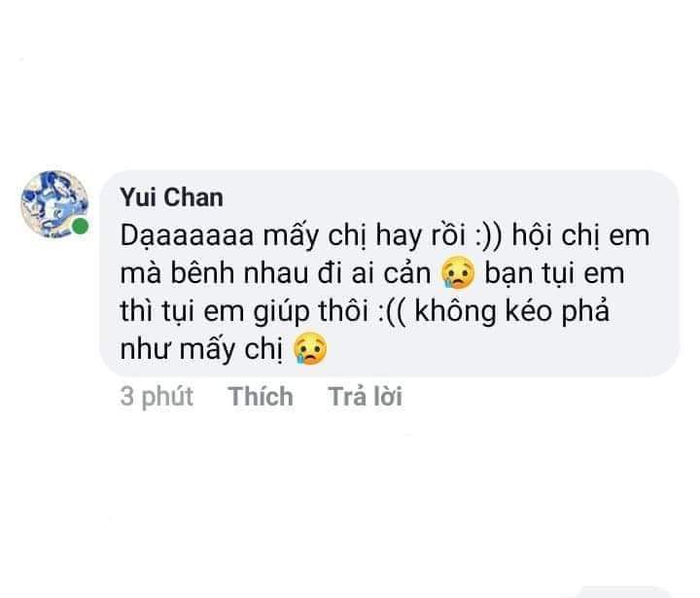
Task: Click the phrase 'không kéo phả'
Action: (x=512, y=311)
